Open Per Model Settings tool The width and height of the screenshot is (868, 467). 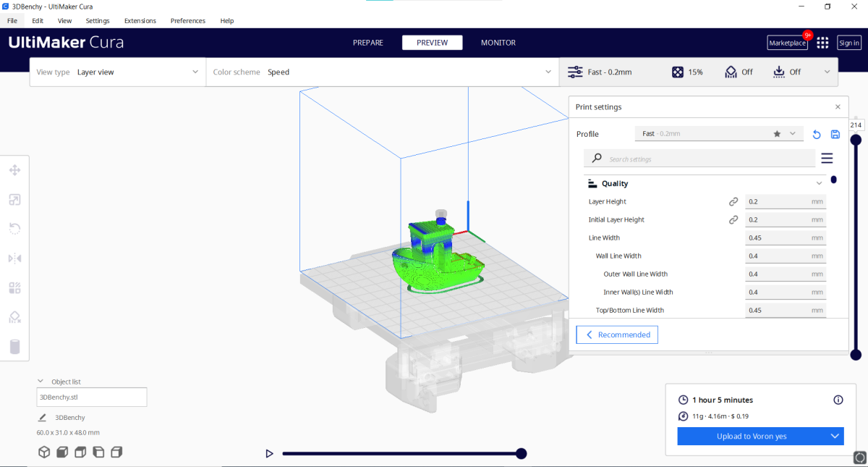point(14,288)
